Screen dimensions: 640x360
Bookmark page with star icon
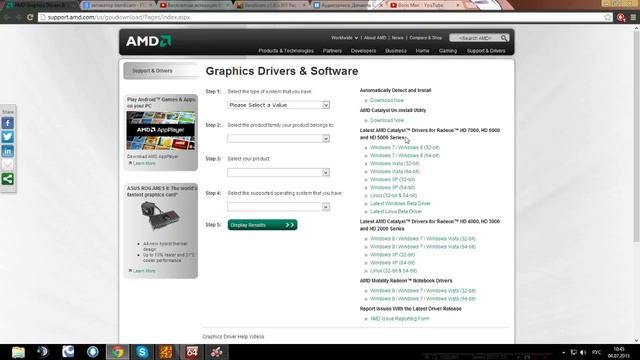[x=607, y=17]
